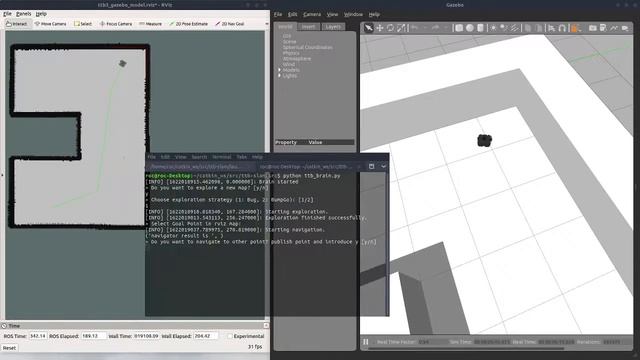Open the Gazebo View menu
The width and height of the screenshot is (640, 360).
(332, 14)
